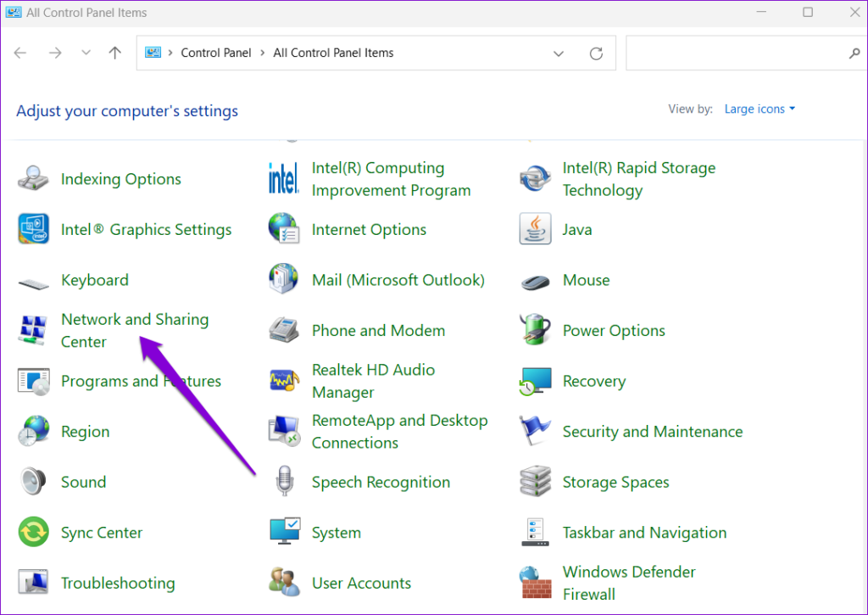Click the 'System' link
Image resolution: width=868 pixels, height=615 pixels.
pos(336,533)
